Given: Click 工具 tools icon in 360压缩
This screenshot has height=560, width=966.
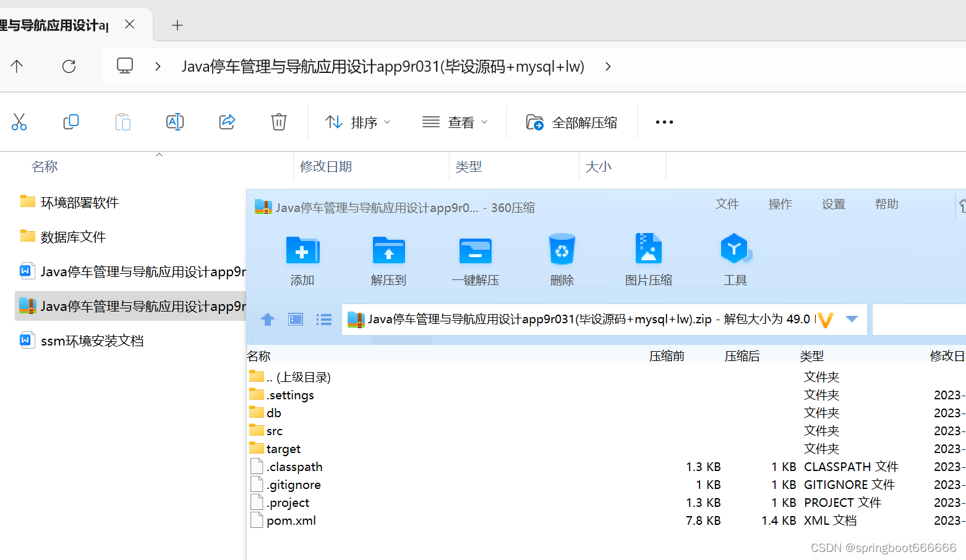Looking at the screenshot, I should pyautogui.click(x=735, y=260).
